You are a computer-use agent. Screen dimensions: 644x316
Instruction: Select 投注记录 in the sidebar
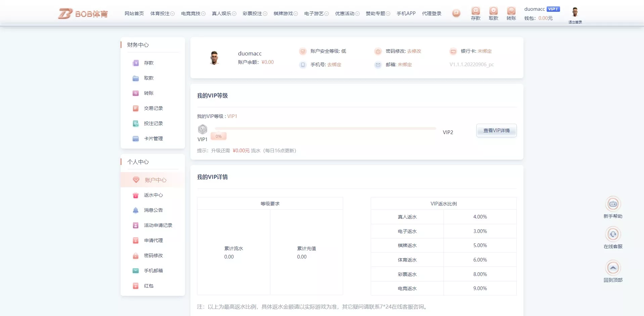[x=153, y=123]
